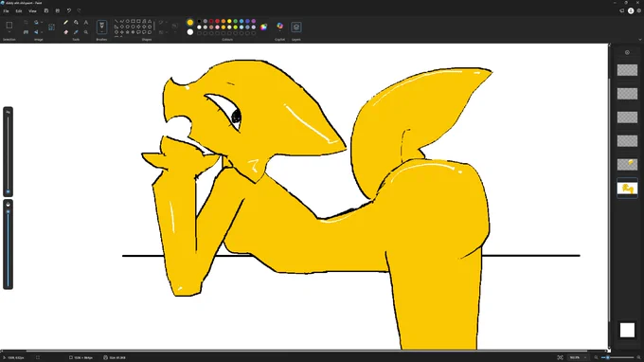Click the white background layer square
Viewport: 644px width, 362px height.
pos(627,330)
